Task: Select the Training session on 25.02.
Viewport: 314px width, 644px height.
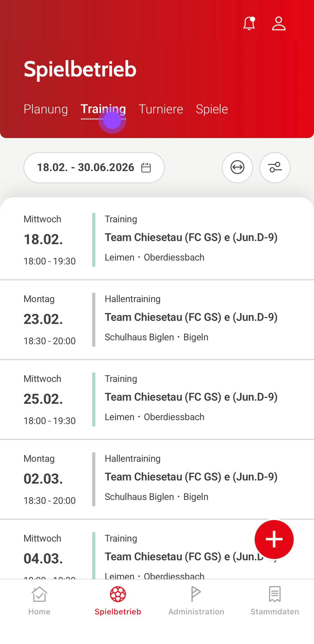Action: (x=191, y=397)
